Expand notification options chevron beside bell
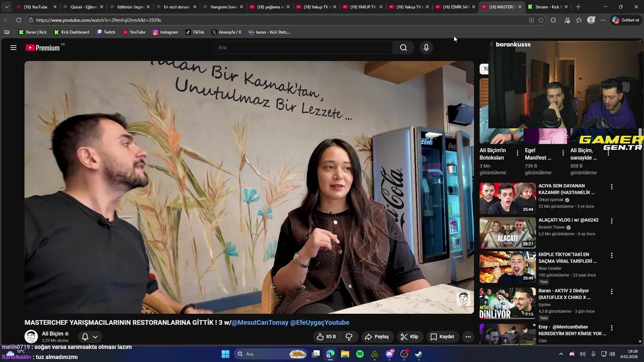The width and height of the screenshot is (644, 362). pos(95,337)
